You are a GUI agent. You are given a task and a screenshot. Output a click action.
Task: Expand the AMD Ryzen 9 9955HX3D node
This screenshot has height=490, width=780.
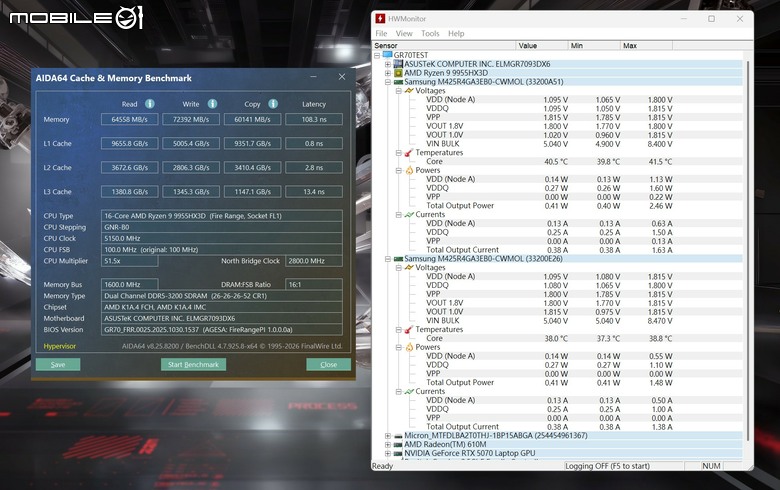point(388,73)
